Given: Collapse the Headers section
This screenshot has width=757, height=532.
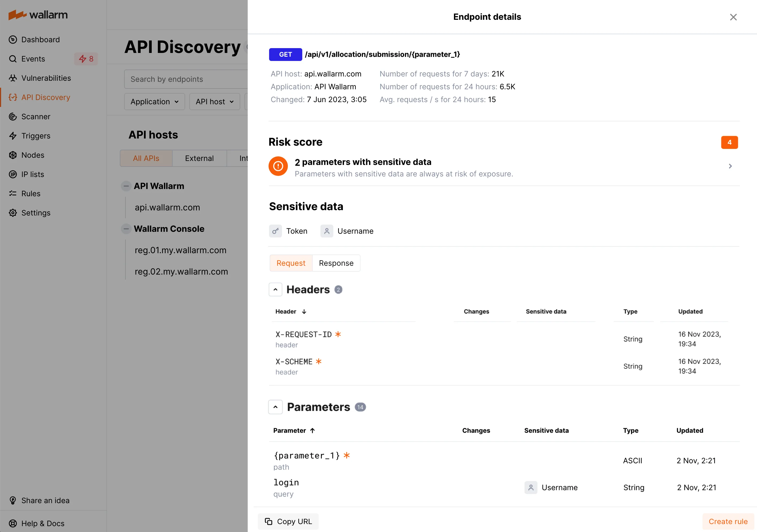Looking at the screenshot, I should click(275, 289).
